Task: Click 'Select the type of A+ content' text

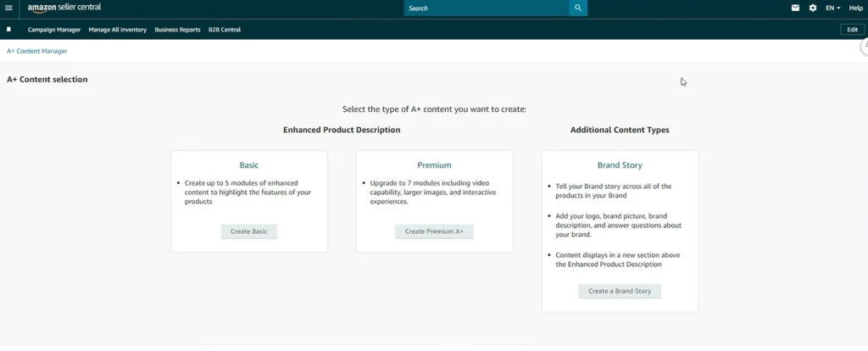Action: 435,109
